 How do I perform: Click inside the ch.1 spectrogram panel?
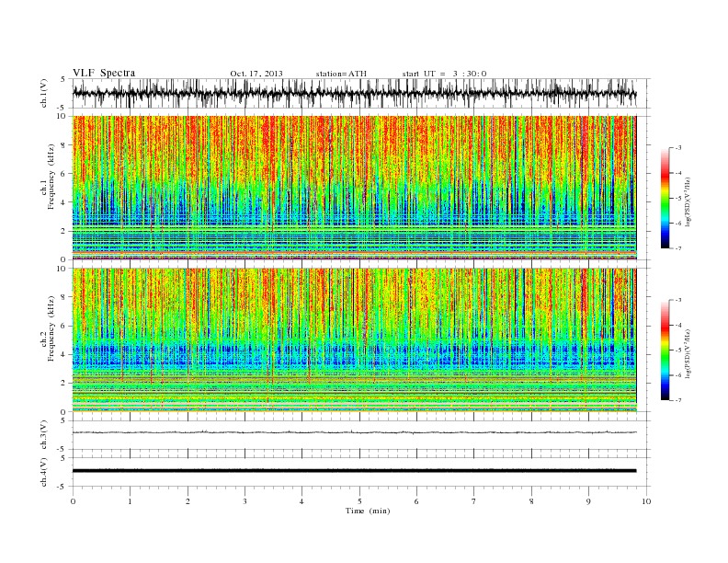click(x=354, y=188)
